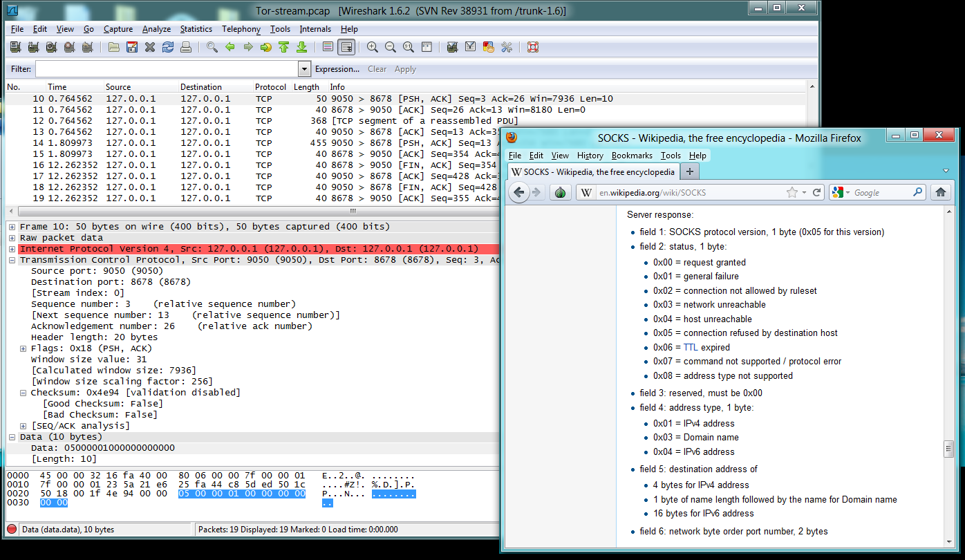This screenshot has height=560, width=965.
Task: Toggle auto scroll in live capture
Action: [x=346, y=47]
